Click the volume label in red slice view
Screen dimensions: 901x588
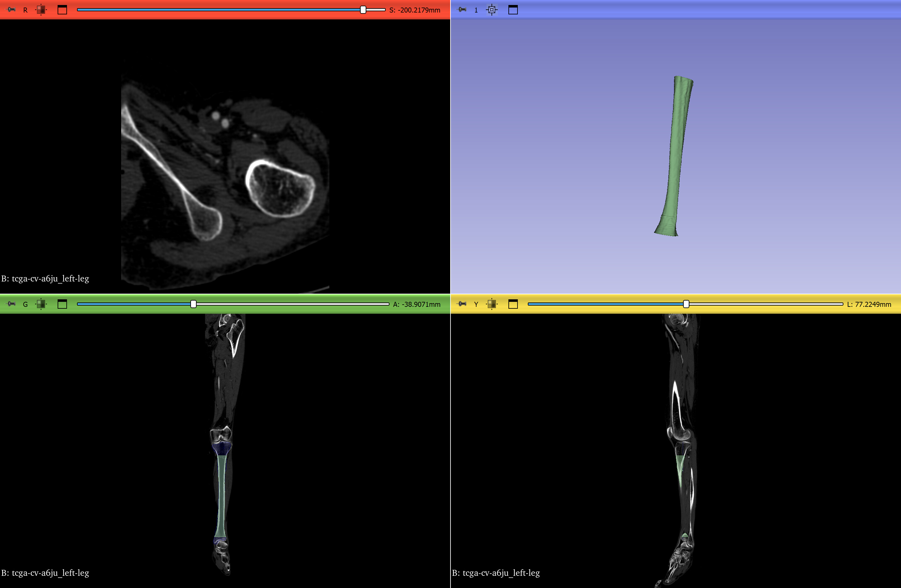(x=45, y=279)
